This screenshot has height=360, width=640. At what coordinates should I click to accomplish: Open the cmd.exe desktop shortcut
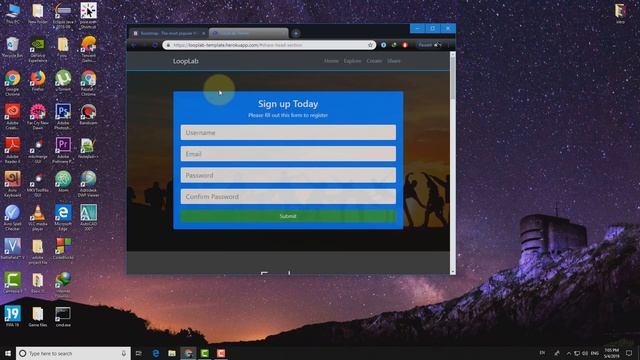point(63,316)
